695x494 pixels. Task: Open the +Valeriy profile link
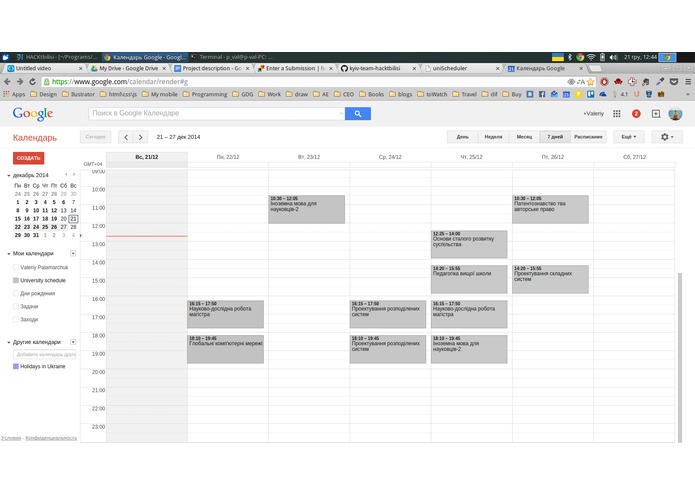pyautogui.click(x=593, y=114)
